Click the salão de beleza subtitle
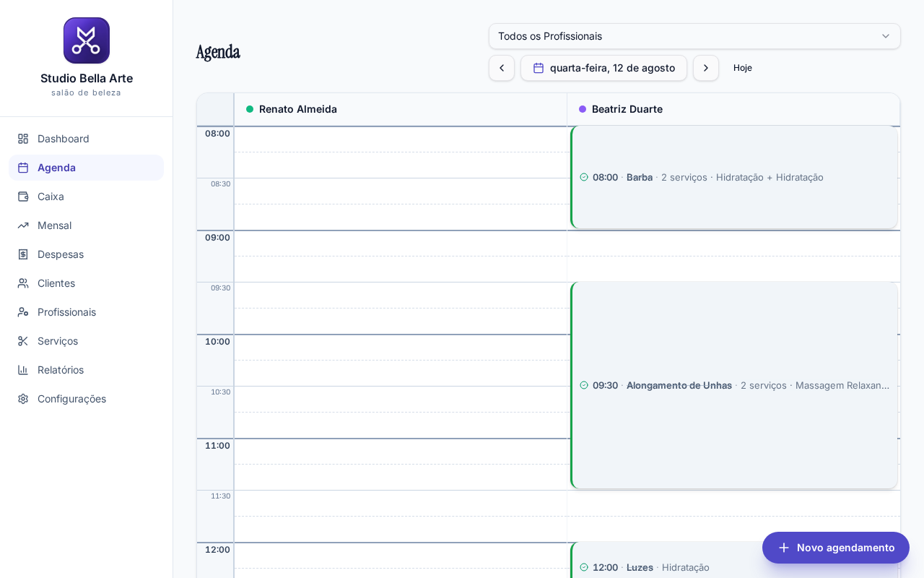The height and width of the screenshot is (578, 924). click(87, 92)
